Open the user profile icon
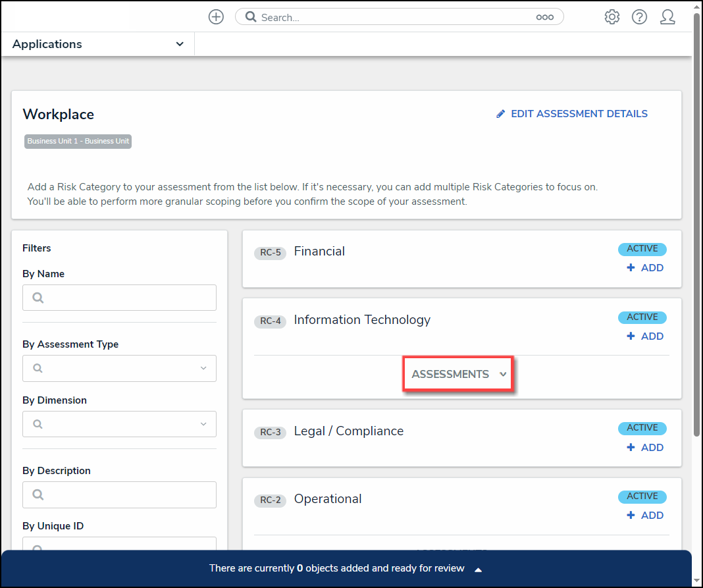Viewport: 703px width, 588px height. point(667,17)
